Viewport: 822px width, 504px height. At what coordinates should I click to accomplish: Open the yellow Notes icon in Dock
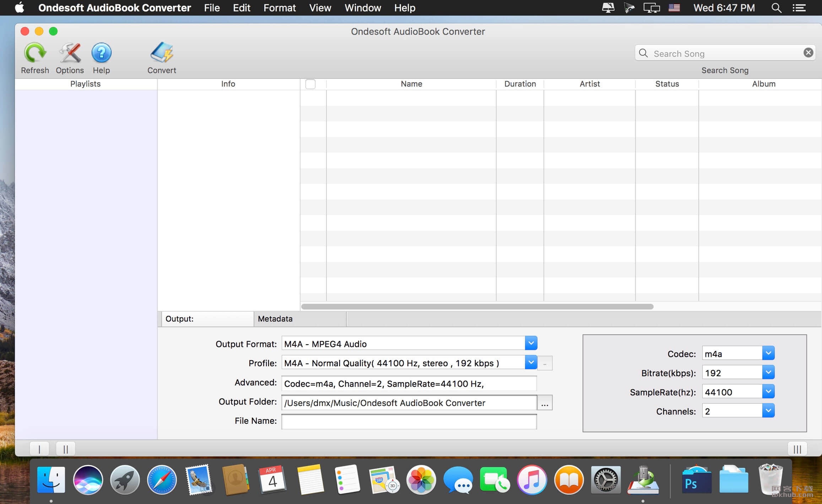[x=310, y=480]
